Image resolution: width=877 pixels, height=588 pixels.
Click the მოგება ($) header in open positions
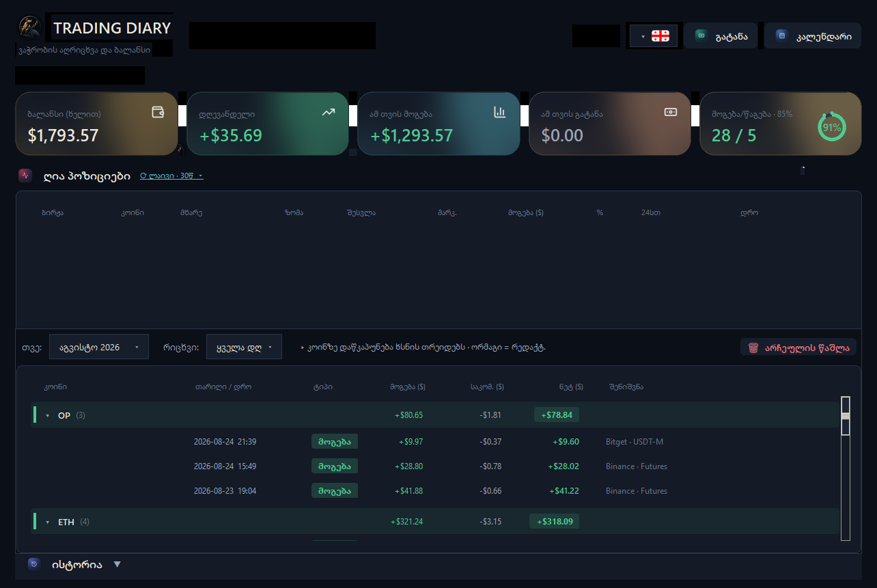526,212
